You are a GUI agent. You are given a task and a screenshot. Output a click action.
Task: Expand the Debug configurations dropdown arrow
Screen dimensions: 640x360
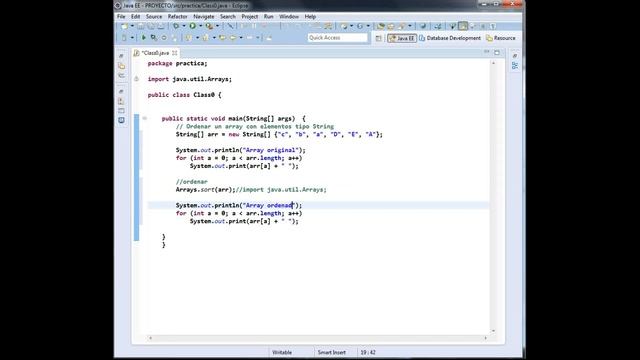point(184,26)
